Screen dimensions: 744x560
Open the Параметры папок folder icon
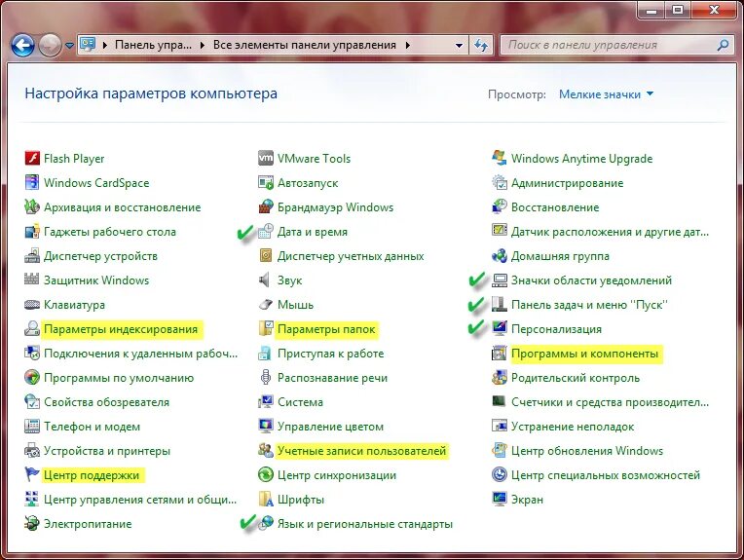pyautogui.click(x=266, y=328)
